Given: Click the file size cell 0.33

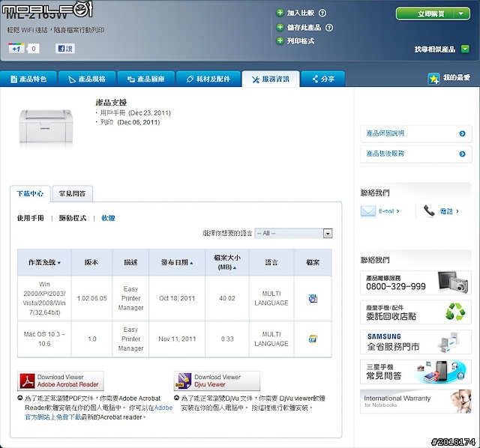Looking at the screenshot, I should point(227,339).
